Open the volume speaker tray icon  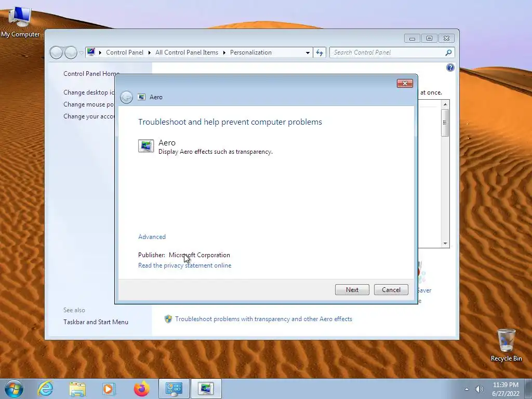pyautogui.click(x=479, y=389)
